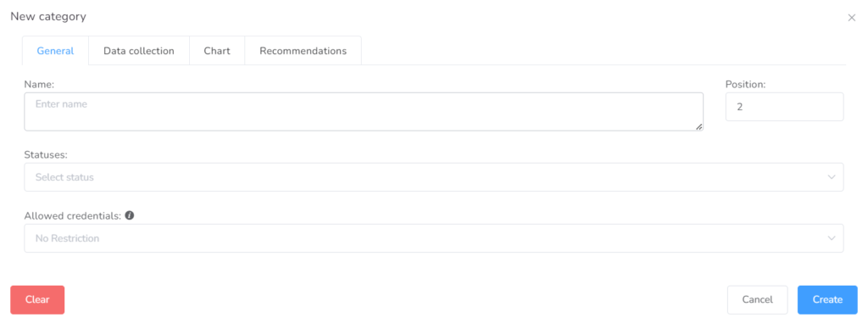Viewport: 868px width, 323px height.
Task: Click the Allowed credentials: label text
Action: [x=73, y=215]
